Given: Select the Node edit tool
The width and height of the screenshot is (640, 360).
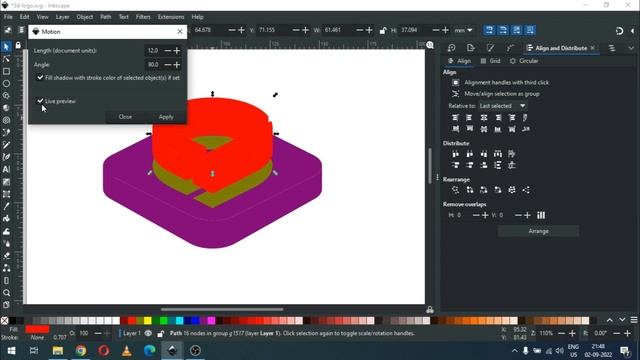Looking at the screenshot, I should click(6, 59).
